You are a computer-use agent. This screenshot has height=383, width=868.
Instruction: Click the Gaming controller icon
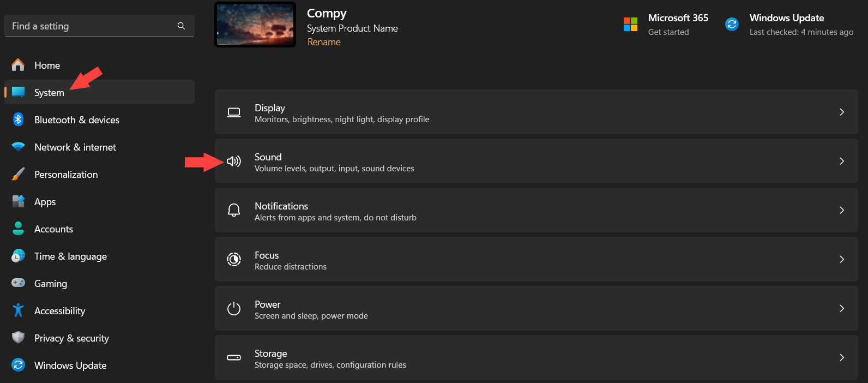18,283
